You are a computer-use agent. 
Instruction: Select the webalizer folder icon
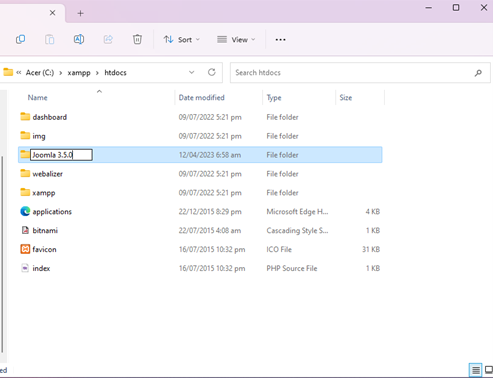[x=25, y=173]
